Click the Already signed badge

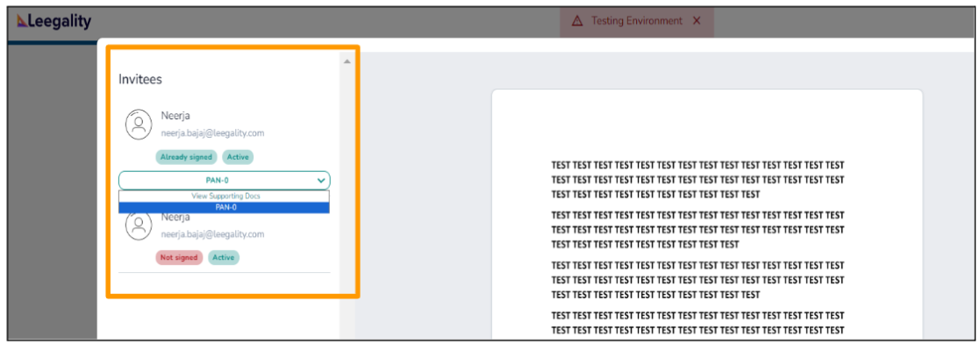(x=186, y=157)
